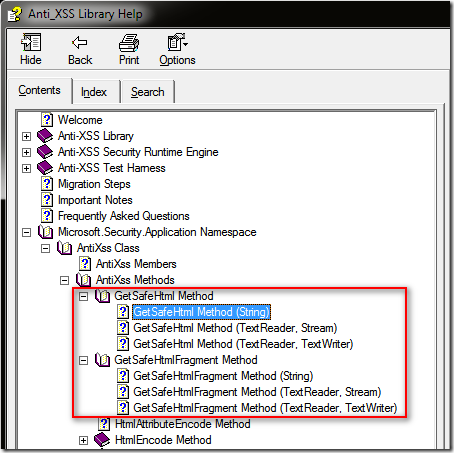This screenshot has height=453, width=454.
Task: Collapse the GetSafeHtml Method node
Action: click(x=83, y=296)
